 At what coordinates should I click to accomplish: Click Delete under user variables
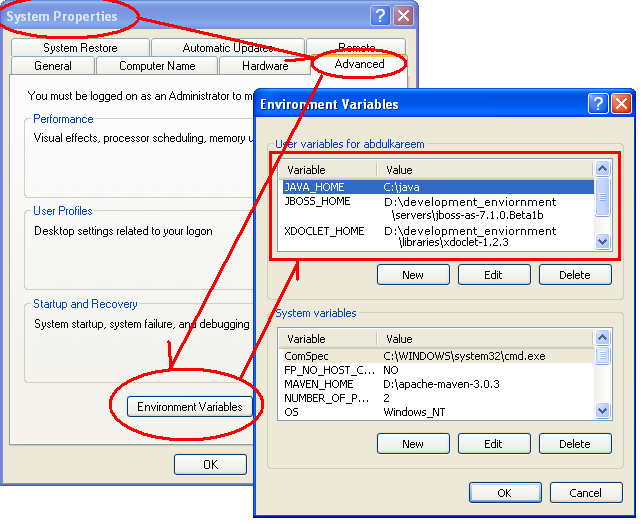[x=575, y=275]
